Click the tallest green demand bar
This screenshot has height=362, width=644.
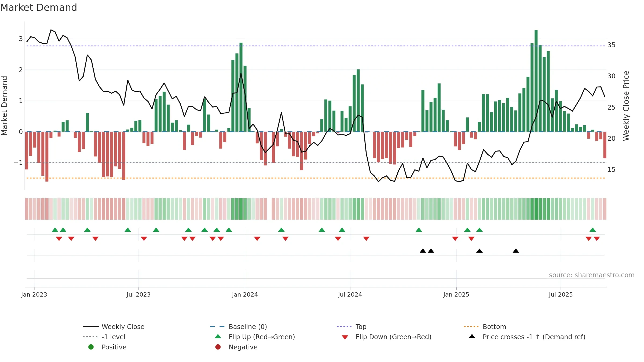536,81
